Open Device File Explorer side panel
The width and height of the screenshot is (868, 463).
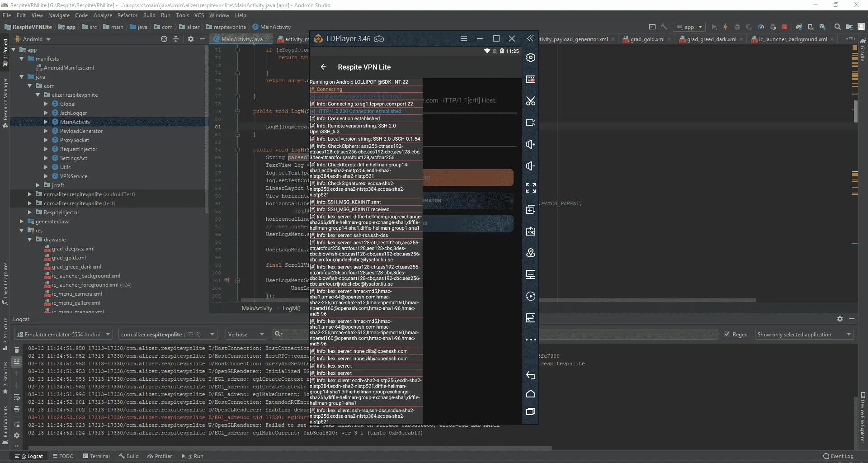pos(863,418)
